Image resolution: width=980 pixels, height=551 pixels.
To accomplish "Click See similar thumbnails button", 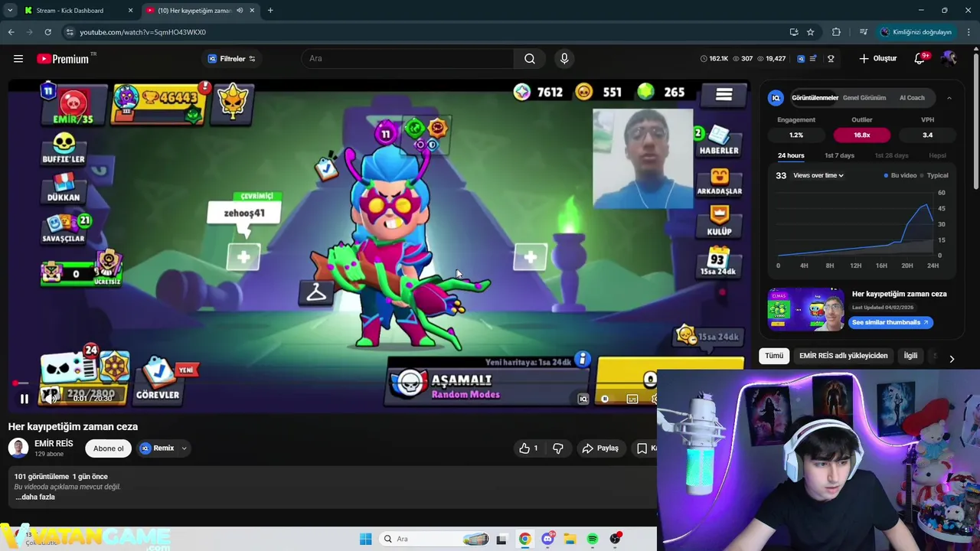I will (890, 322).
